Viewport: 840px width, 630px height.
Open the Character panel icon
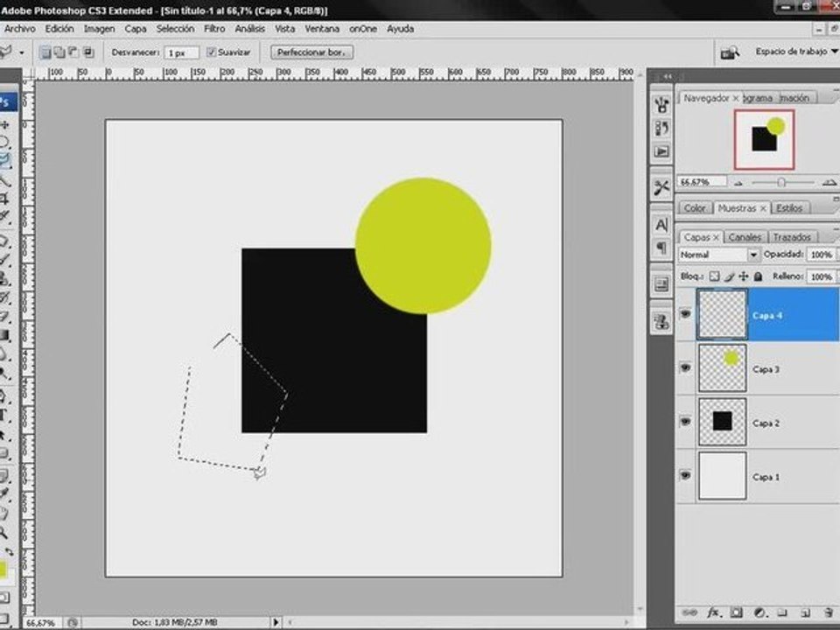[x=661, y=225]
